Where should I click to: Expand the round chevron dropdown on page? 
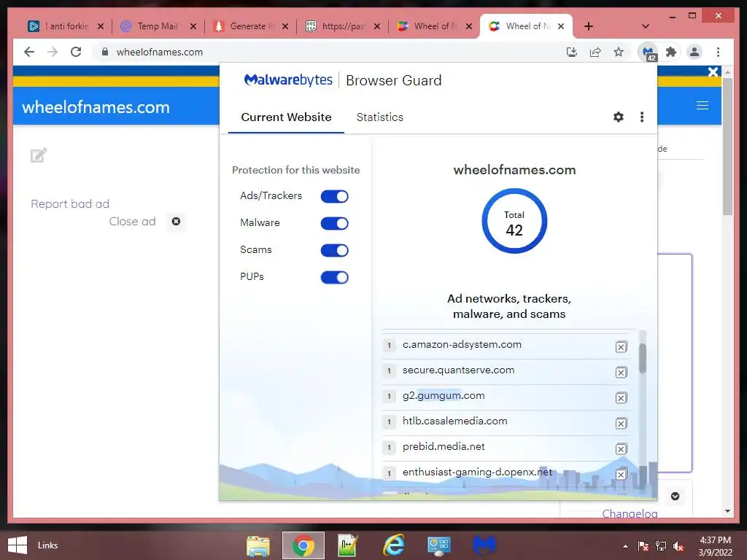coord(675,496)
